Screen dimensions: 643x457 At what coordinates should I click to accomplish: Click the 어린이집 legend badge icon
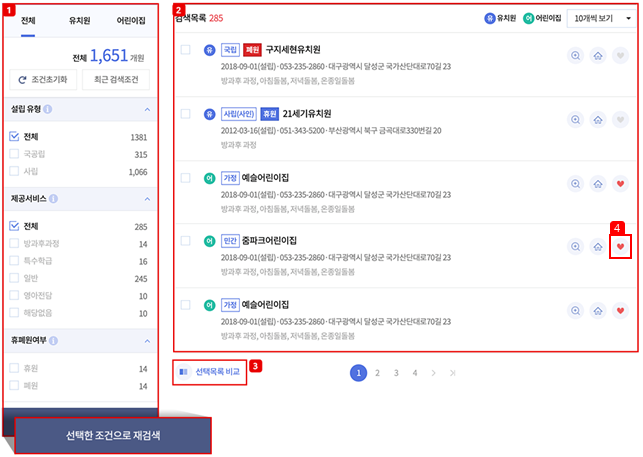(529, 18)
